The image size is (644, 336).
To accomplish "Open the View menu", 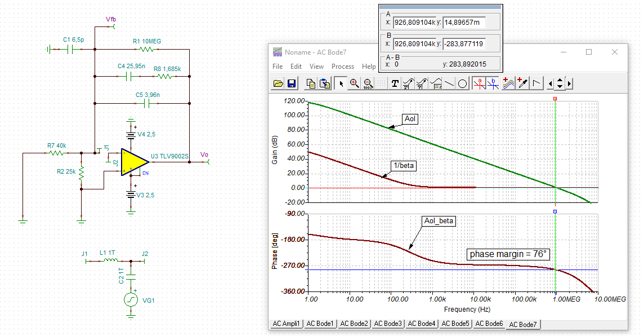I will [x=316, y=66].
